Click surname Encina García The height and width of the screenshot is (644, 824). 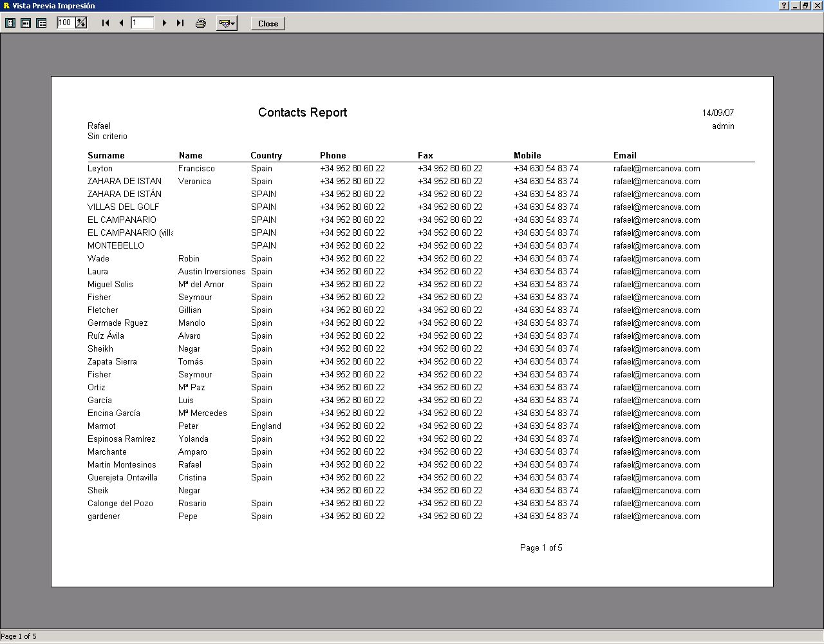coord(114,413)
